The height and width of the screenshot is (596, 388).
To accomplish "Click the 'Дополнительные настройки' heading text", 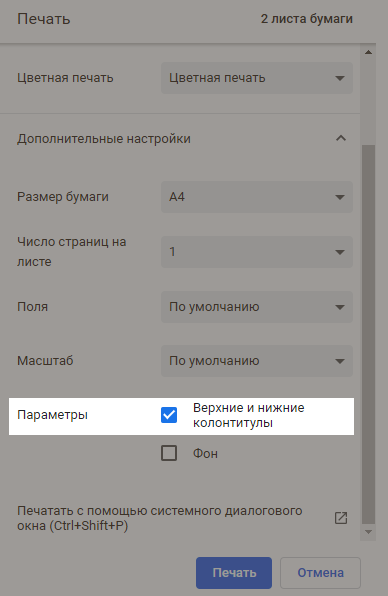I will (104, 139).
